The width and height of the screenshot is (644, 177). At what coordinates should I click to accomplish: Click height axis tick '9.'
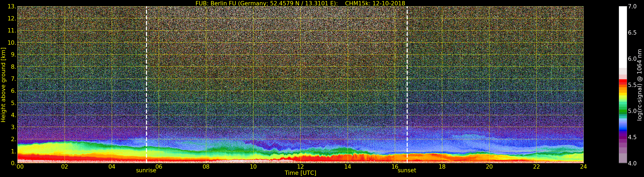coord(14,55)
